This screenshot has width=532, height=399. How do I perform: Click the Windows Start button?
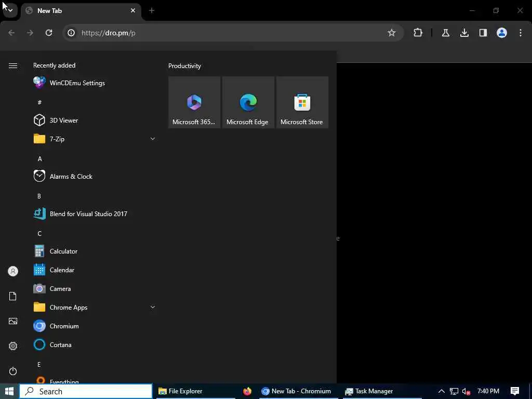9,391
